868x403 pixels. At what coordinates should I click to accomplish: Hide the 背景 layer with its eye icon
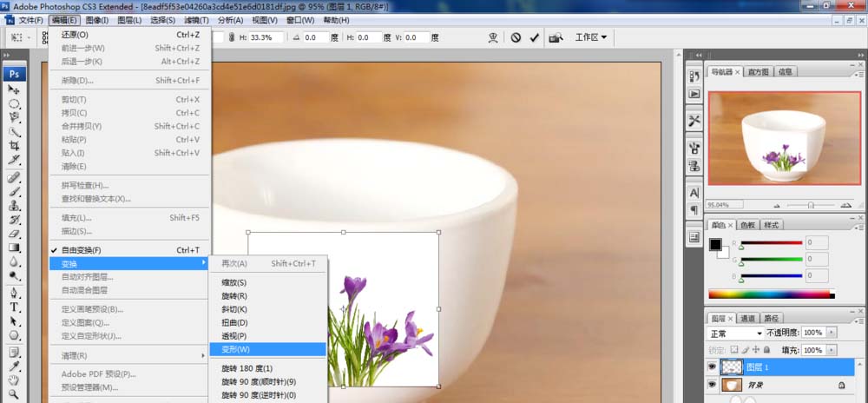pos(712,384)
